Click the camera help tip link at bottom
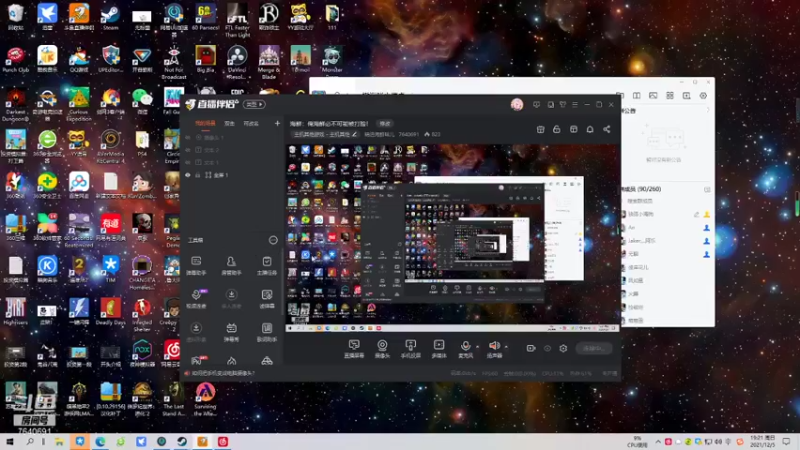800x450 pixels. tap(223, 373)
